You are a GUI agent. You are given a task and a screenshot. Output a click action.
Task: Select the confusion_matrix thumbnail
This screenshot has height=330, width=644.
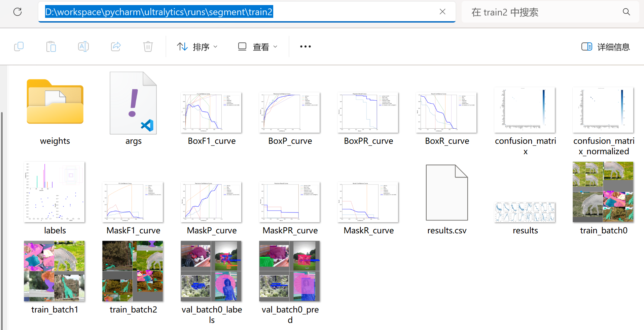pyautogui.click(x=525, y=110)
